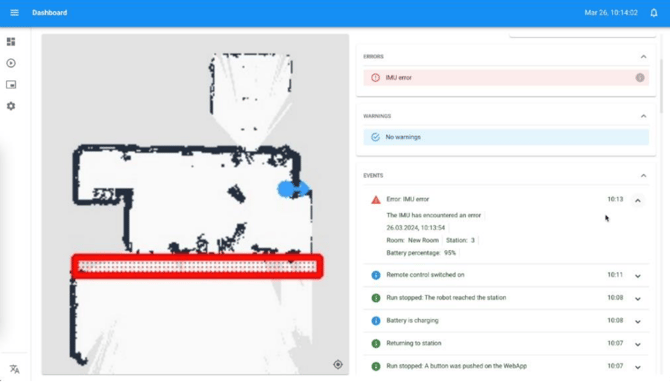Open the language translate icon
This screenshot has height=391, width=670.
pos(15,369)
